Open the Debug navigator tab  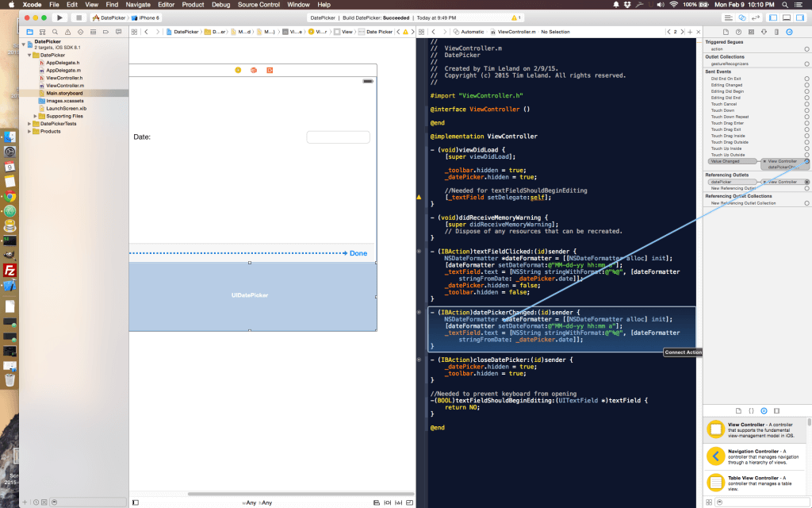click(93, 32)
